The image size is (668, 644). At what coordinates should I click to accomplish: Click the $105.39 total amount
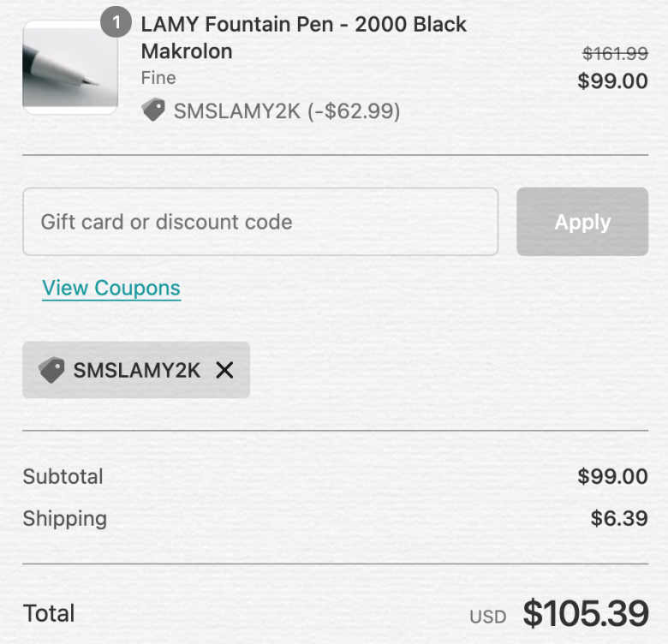point(586,613)
